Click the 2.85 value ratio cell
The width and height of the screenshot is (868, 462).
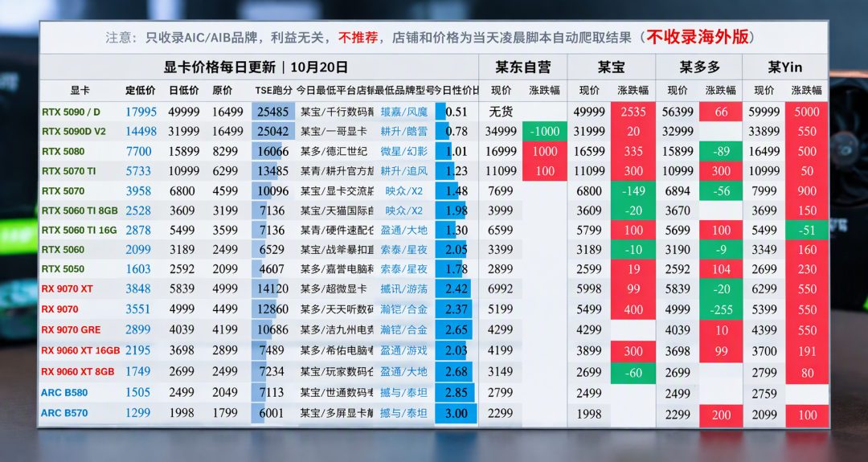[457, 393]
